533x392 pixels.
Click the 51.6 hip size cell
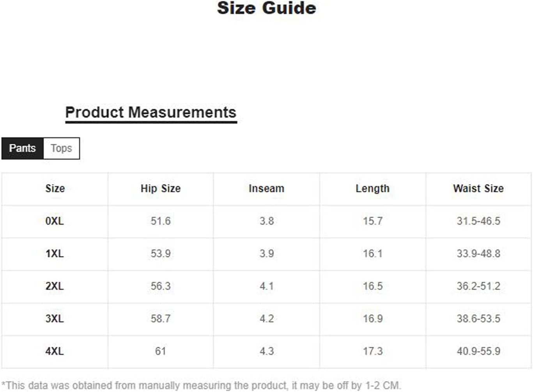(x=161, y=221)
